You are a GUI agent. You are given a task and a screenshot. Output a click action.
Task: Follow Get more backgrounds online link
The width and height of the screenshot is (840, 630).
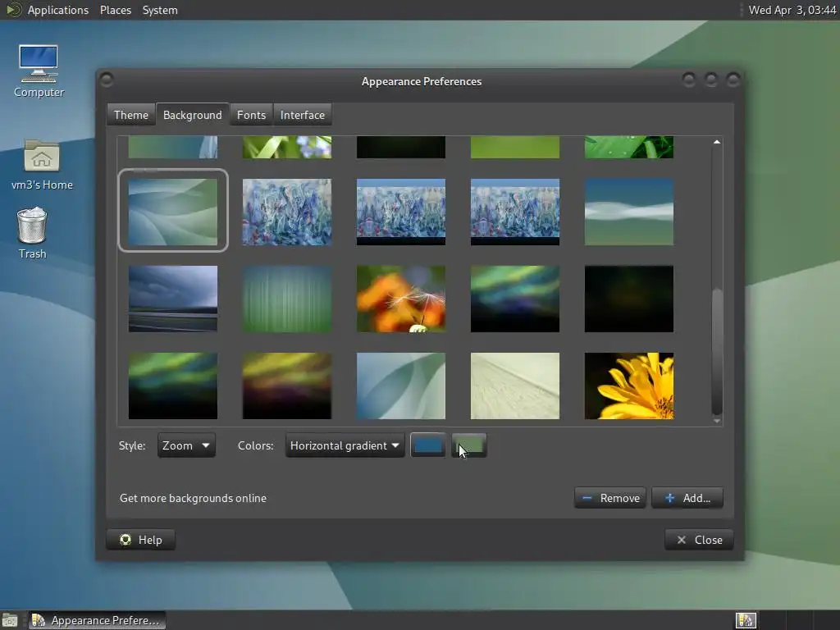tap(193, 498)
